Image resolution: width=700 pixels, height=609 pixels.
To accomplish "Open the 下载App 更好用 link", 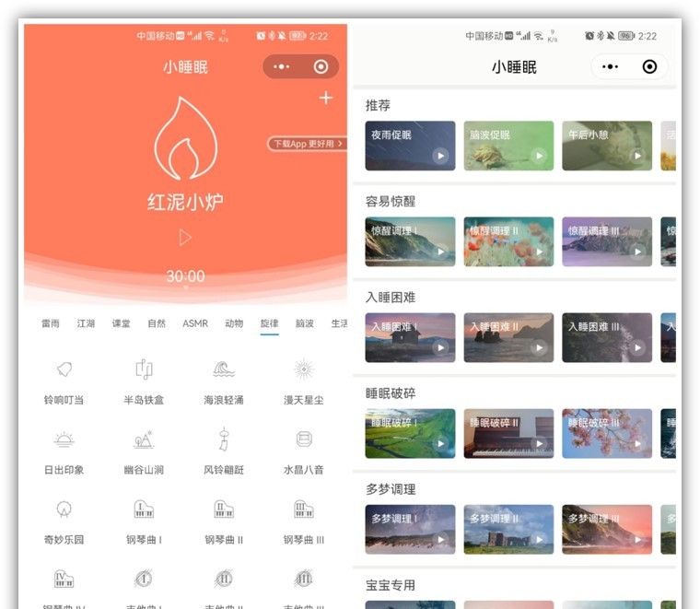I will click(307, 144).
